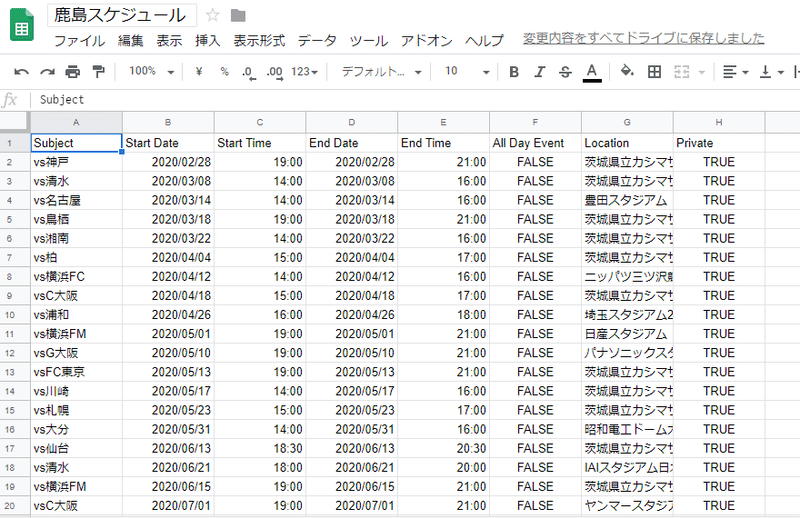Activate the paint format tool
The width and height of the screenshot is (800, 518).
(x=98, y=72)
